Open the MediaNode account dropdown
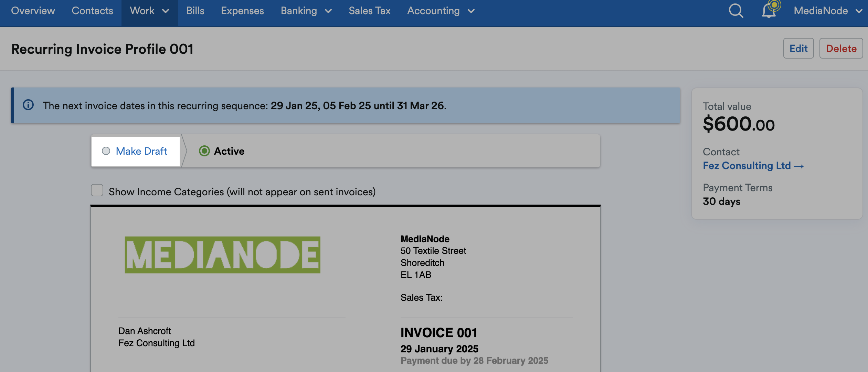The image size is (868, 372). 828,11
